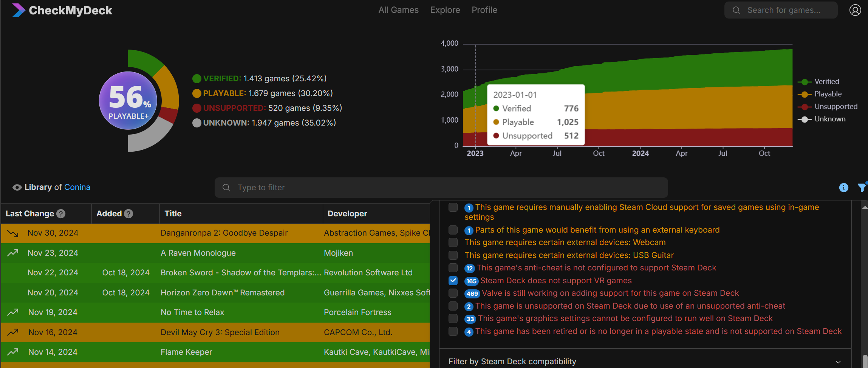Open the blue info icon
This screenshot has height=368, width=868.
(x=844, y=188)
